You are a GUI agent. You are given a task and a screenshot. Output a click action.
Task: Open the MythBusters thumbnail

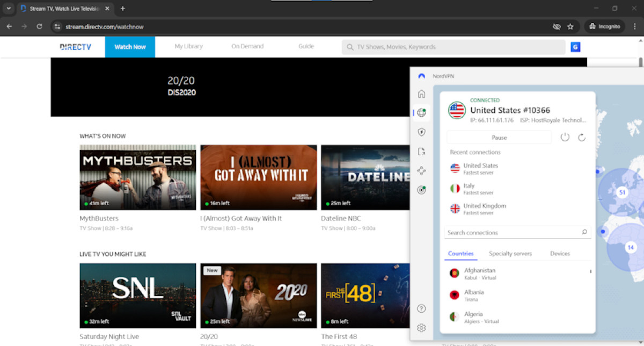click(138, 177)
